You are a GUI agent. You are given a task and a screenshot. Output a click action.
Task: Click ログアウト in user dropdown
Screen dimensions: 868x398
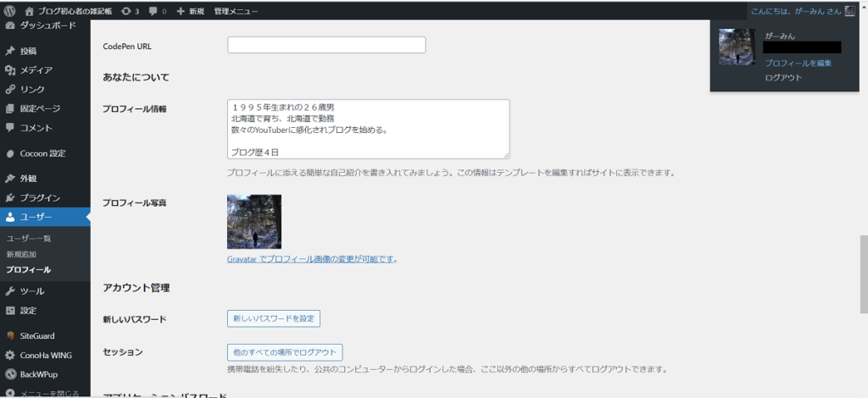(x=783, y=77)
